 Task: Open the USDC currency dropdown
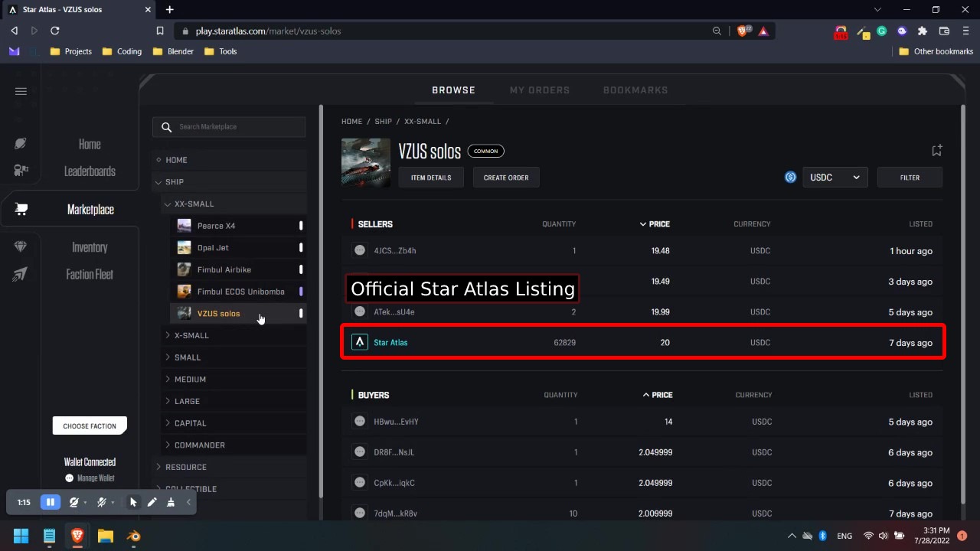[x=835, y=178]
